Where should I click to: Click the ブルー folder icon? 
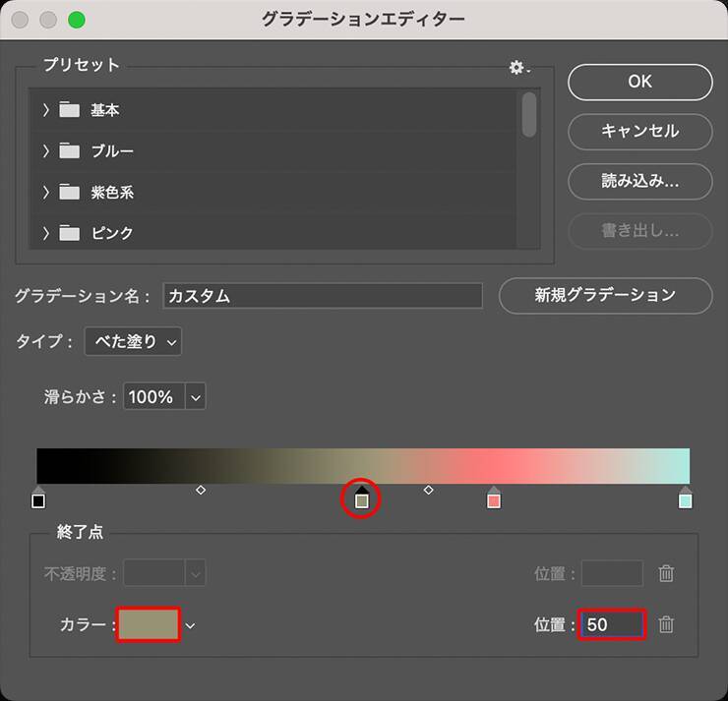tap(69, 150)
